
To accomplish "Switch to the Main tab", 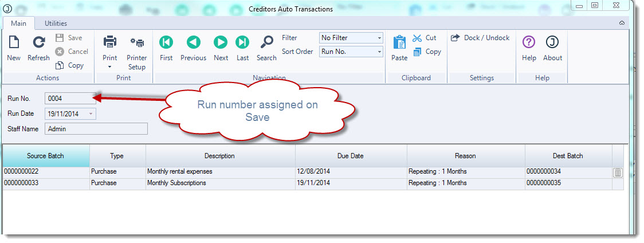I will [18, 23].
